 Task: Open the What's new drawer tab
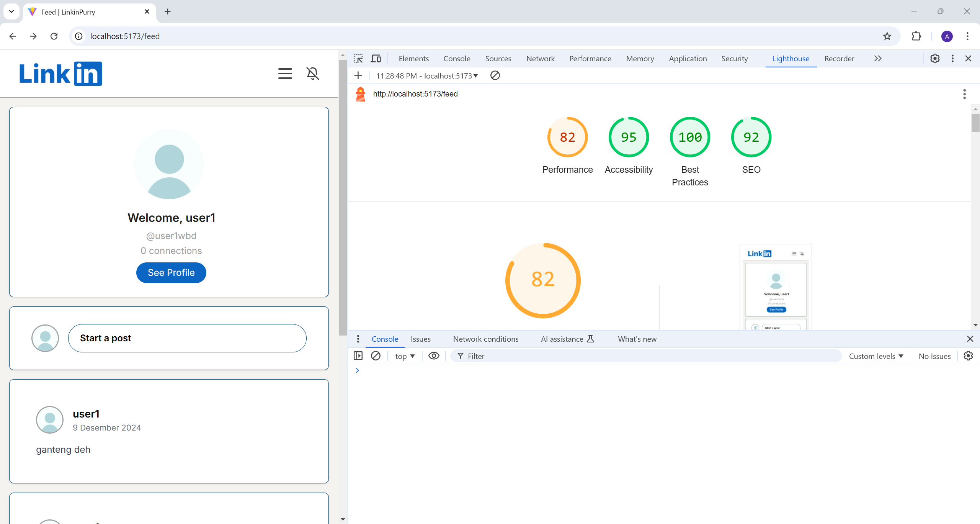(637, 339)
